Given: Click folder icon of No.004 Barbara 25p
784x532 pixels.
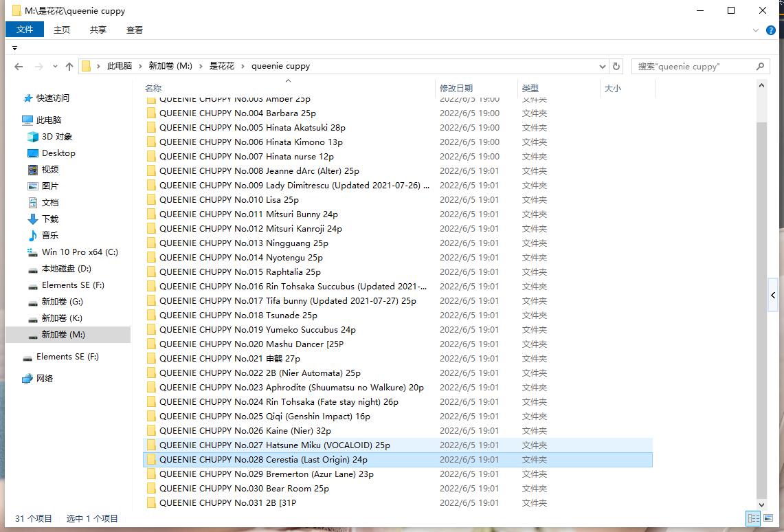Looking at the screenshot, I should pyautogui.click(x=151, y=113).
